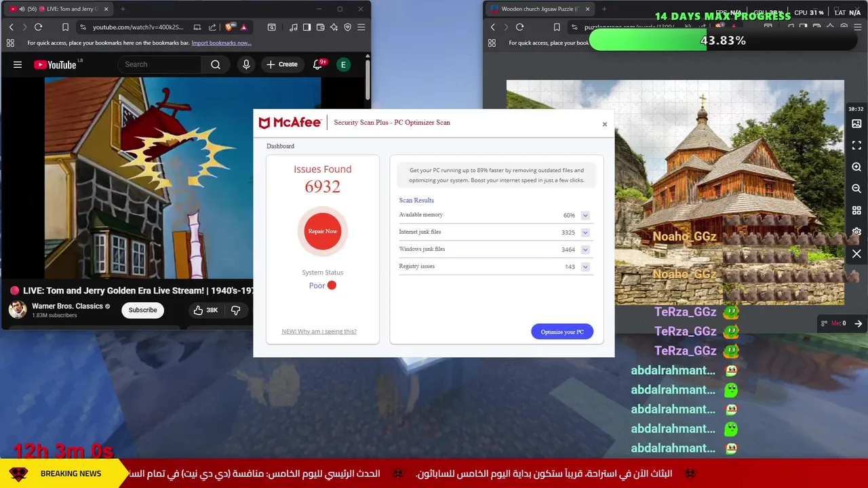Click the red Repair Now button
This screenshot has height=488, width=868.
[323, 231]
